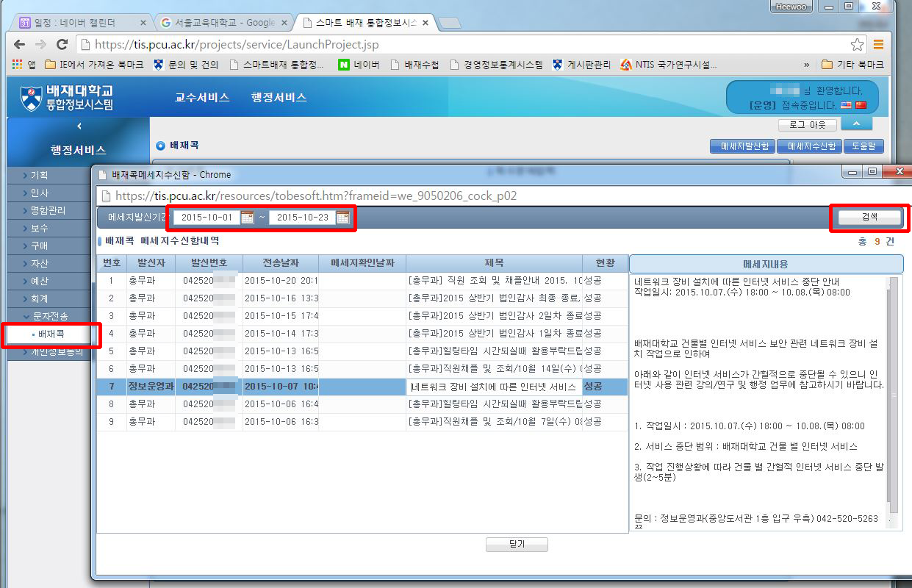Select row 7 네트워크 장비 설치 message
This screenshot has width=912, height=588.
(362, 386)
